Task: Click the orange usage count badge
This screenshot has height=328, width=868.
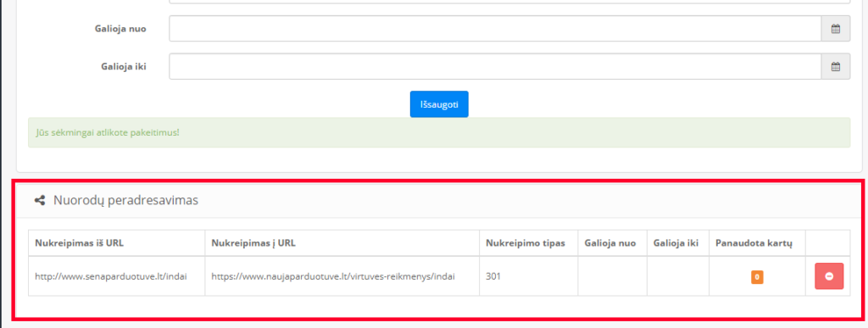Action: point(757,276)
